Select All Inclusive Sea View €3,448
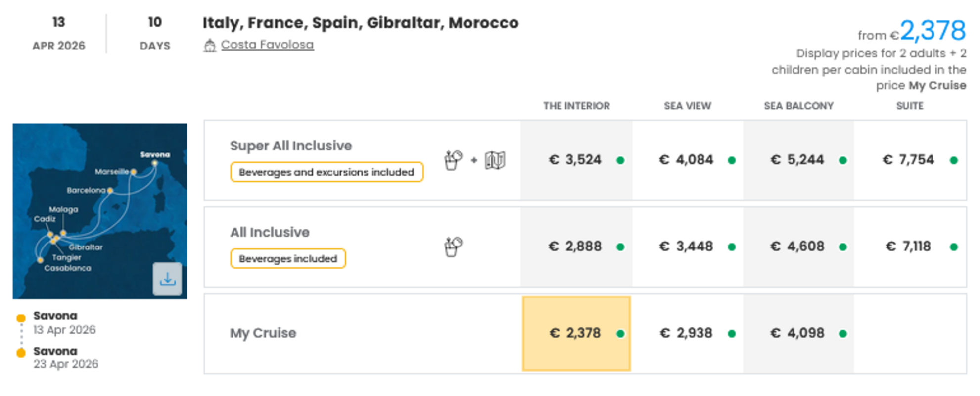This screenshot has height=396, width=980. pos(687,247)
